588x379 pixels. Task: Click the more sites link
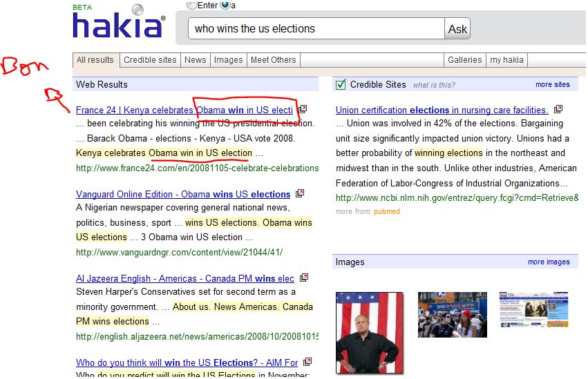pyautogui.click(x=552, y=85)
